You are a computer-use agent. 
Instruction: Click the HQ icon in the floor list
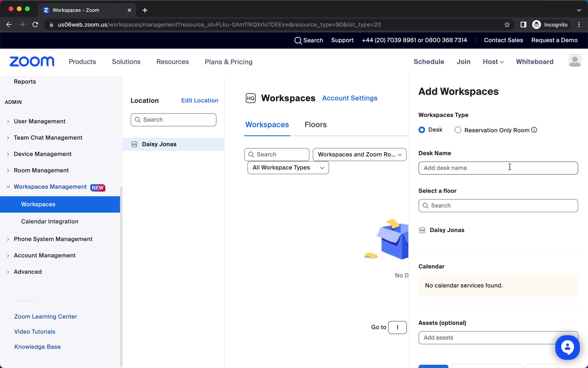422,230
